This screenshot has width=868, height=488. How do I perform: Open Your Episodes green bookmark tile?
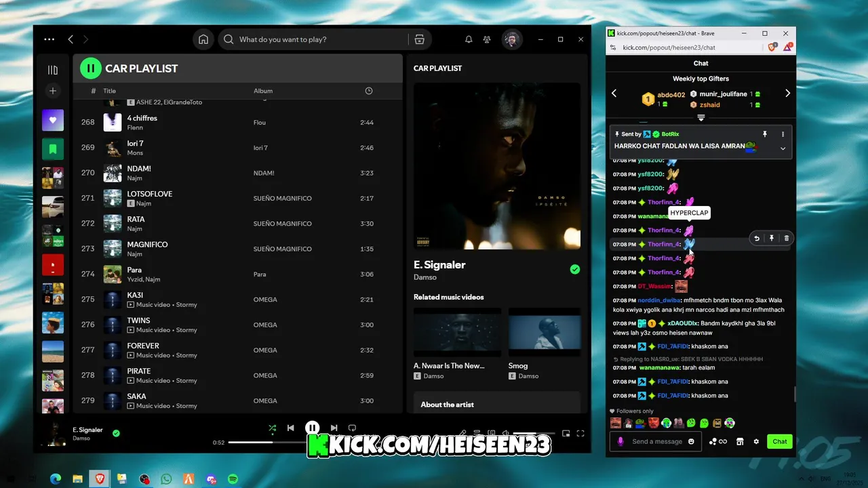coord(53,148)
